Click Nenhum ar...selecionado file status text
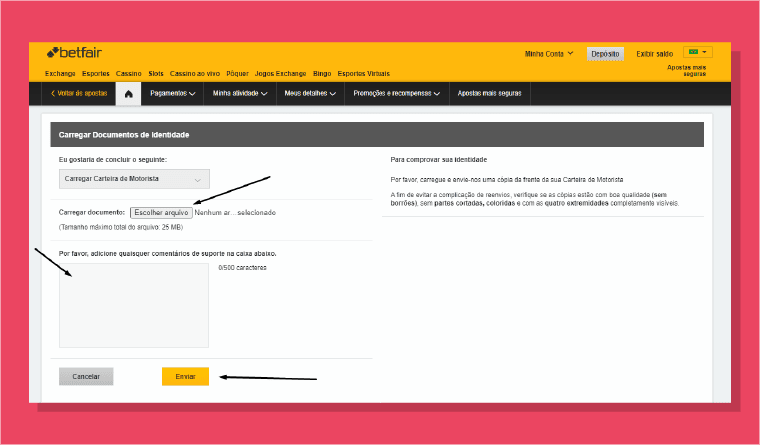This screenshot has height=445, width=760. pyautogui.click(x=235, y=213)
